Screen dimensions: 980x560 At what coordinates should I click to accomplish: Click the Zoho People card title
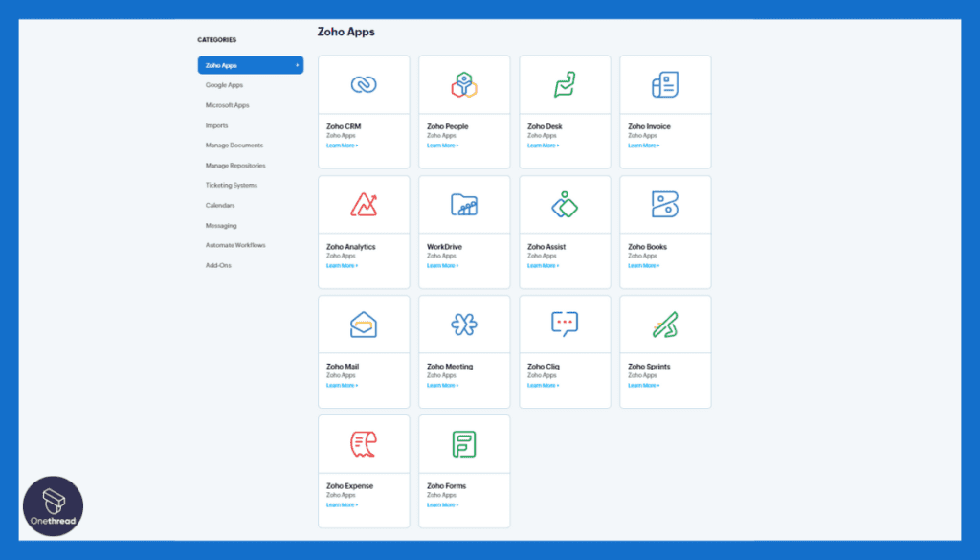tap(448, 126)
